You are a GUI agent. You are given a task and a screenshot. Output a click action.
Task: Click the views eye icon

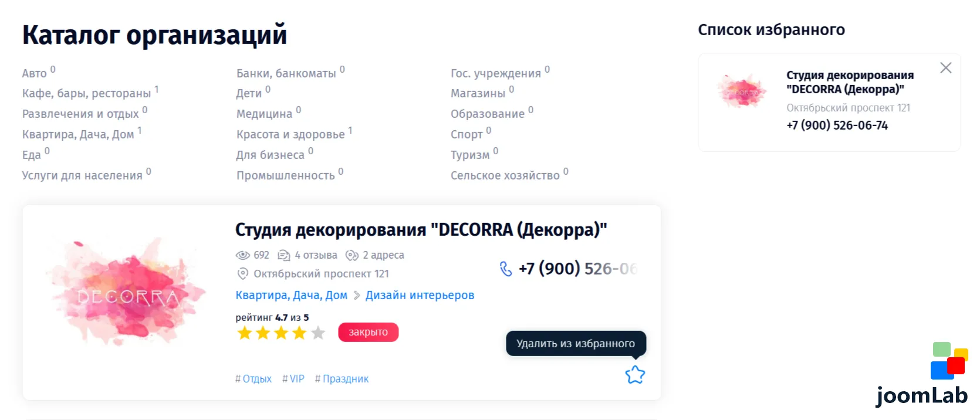[242, 255]
